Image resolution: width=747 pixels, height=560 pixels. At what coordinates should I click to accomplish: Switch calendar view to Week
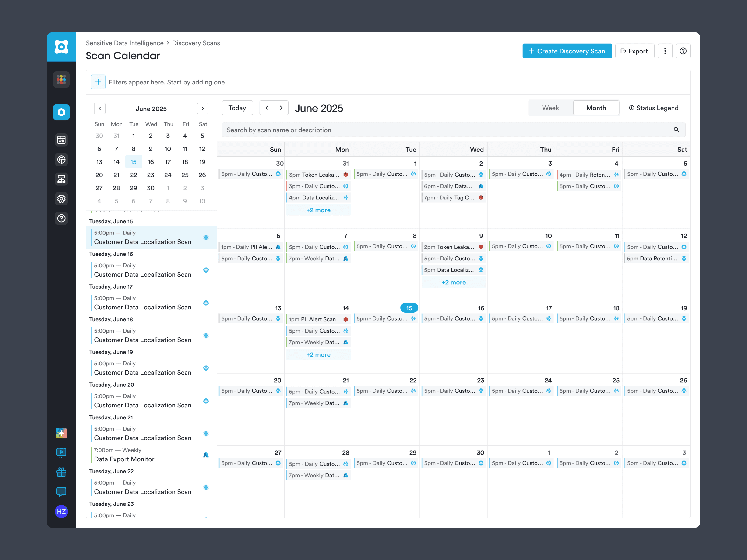(550, 108)
